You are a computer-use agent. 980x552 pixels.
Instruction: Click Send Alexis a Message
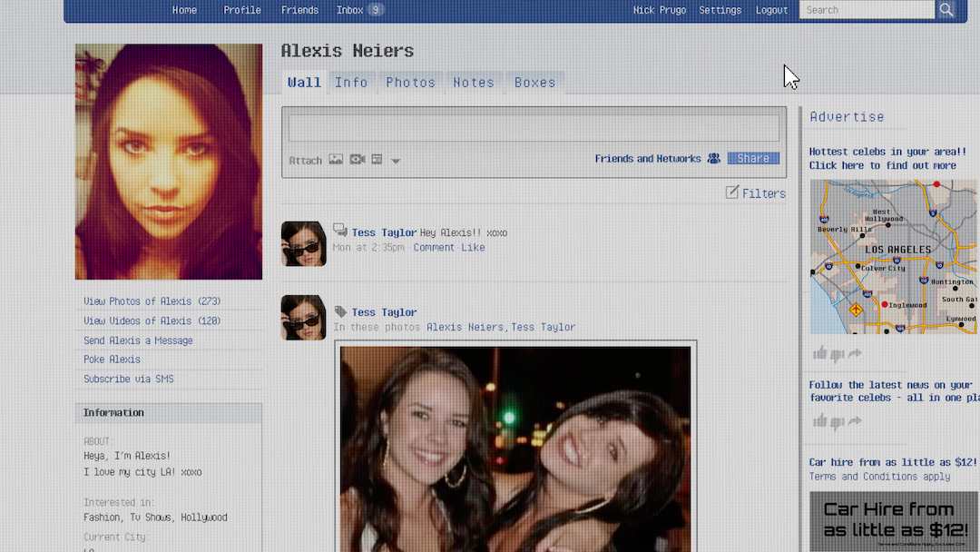coord(138,340)
